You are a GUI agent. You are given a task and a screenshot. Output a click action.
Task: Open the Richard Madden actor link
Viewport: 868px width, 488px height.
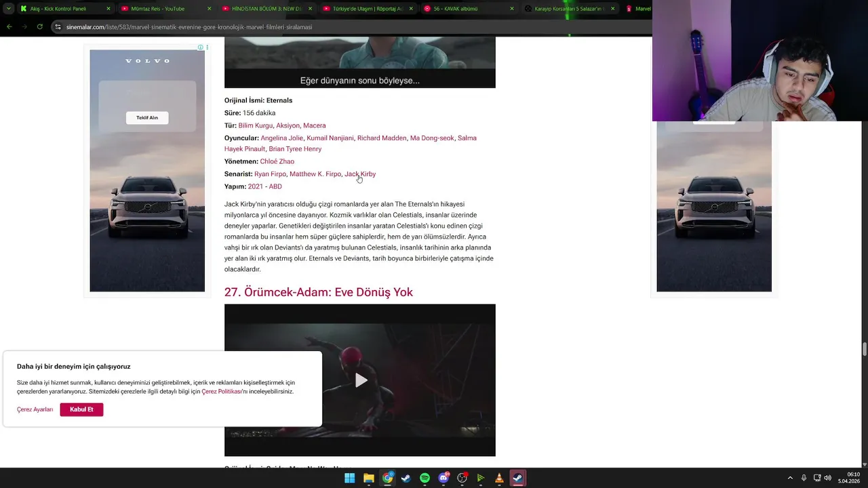(382, 138)
